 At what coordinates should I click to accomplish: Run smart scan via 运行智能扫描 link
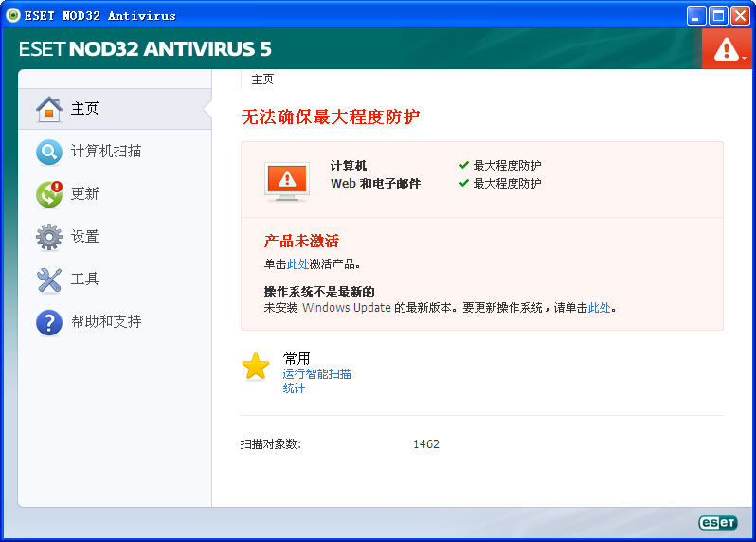pyautogui.click(x=316, y=374)
